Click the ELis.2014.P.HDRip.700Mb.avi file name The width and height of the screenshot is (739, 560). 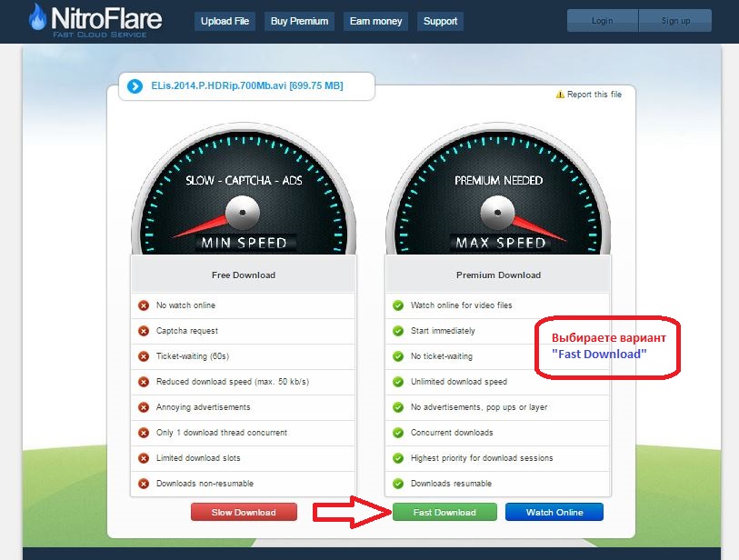click(x=247, y=85)
